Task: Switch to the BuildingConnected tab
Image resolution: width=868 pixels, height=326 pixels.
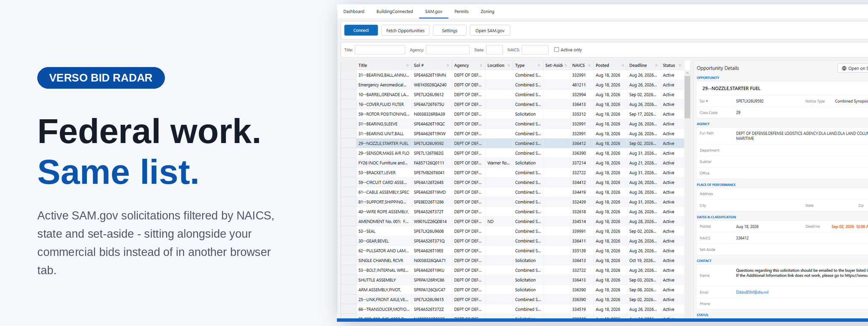Action: (395, 11)
